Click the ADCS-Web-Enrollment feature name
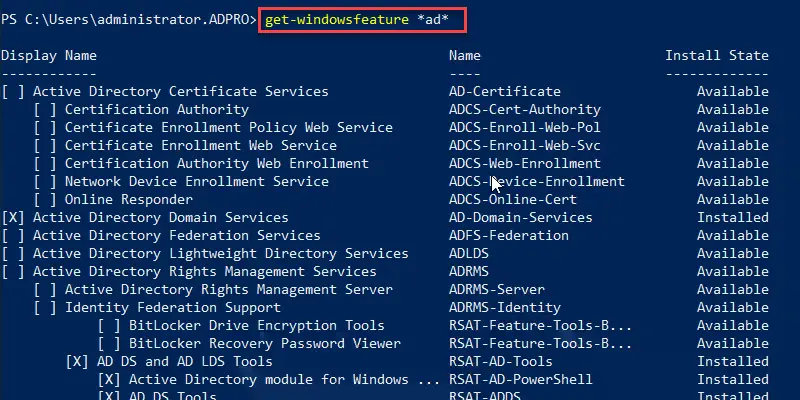 524,163
